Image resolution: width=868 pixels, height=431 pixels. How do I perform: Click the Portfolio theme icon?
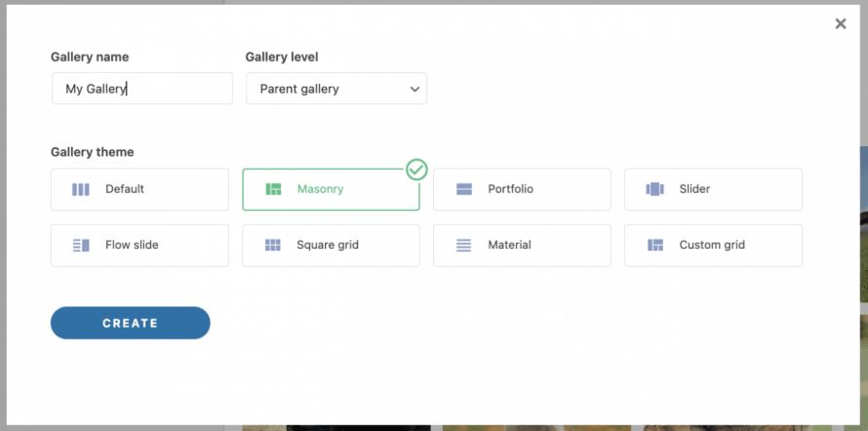click(x=464, y=189)
